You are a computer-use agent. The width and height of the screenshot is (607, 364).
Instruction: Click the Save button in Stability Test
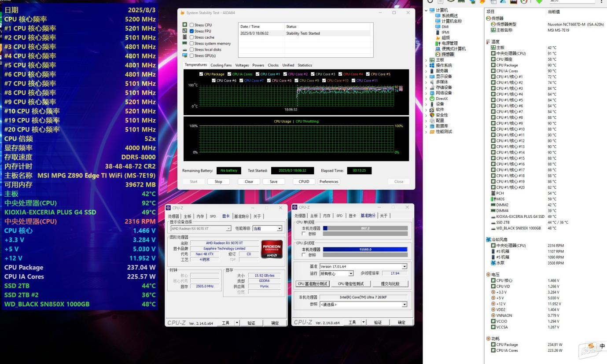pos(273,182)
